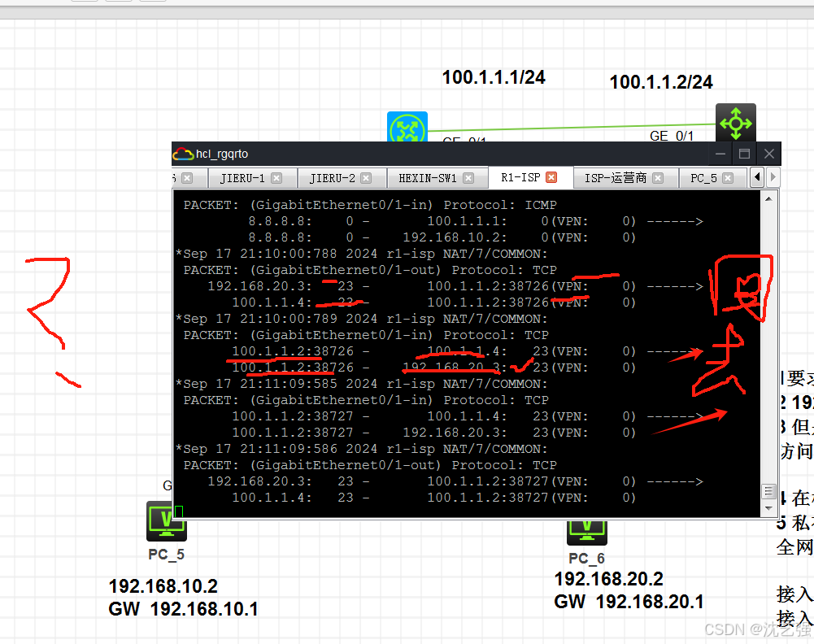Screen dimensions: 814x644
Task: Maximize the hcl_rgqrto window
Action: click(x=744, y=154)
